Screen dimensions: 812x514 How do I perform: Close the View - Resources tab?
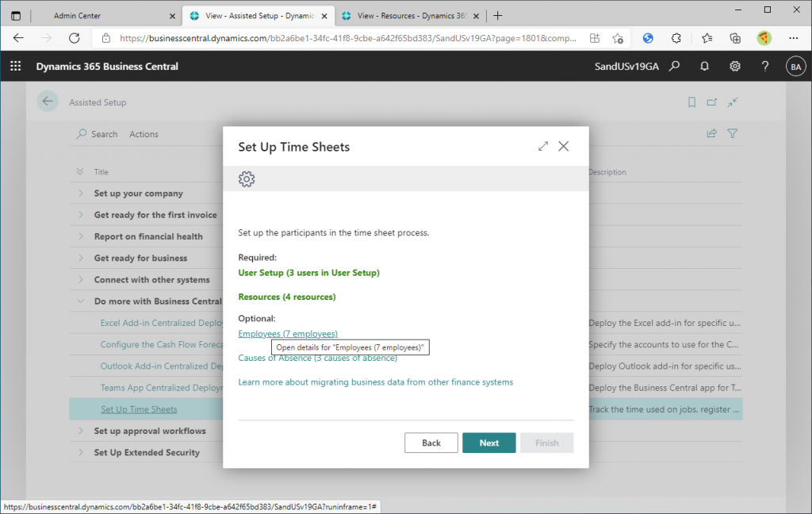476,16
